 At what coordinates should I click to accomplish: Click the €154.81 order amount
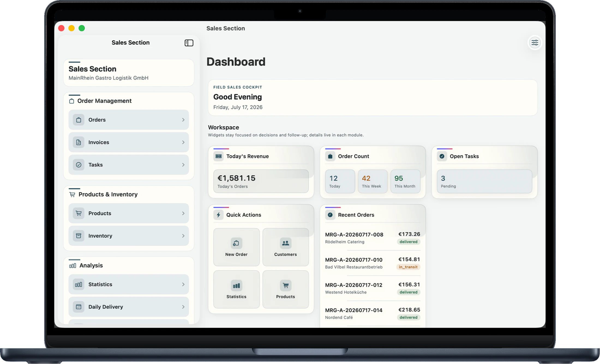point(409,259)
